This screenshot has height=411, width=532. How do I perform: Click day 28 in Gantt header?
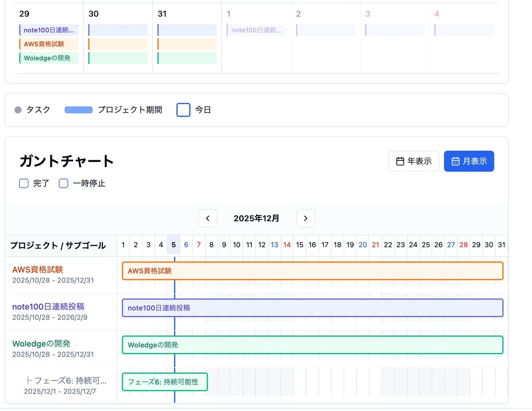[x=464, y=244]
